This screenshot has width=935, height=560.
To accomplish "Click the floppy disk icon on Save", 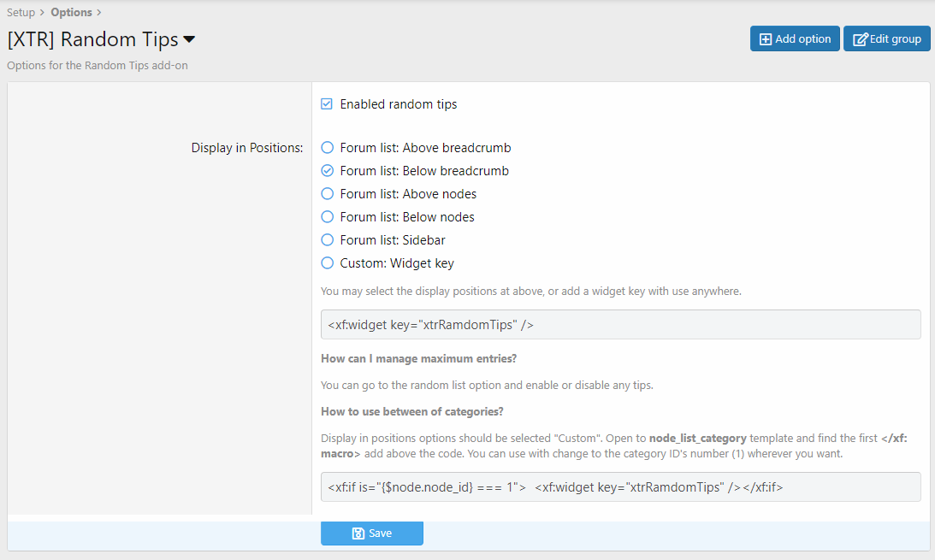I will click(x=358, y=533).
